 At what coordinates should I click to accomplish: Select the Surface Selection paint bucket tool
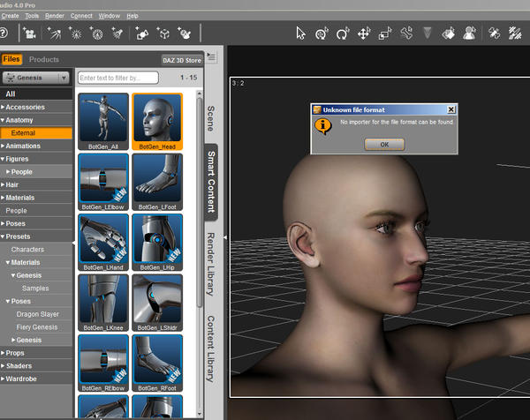click(x=448, y=34)
